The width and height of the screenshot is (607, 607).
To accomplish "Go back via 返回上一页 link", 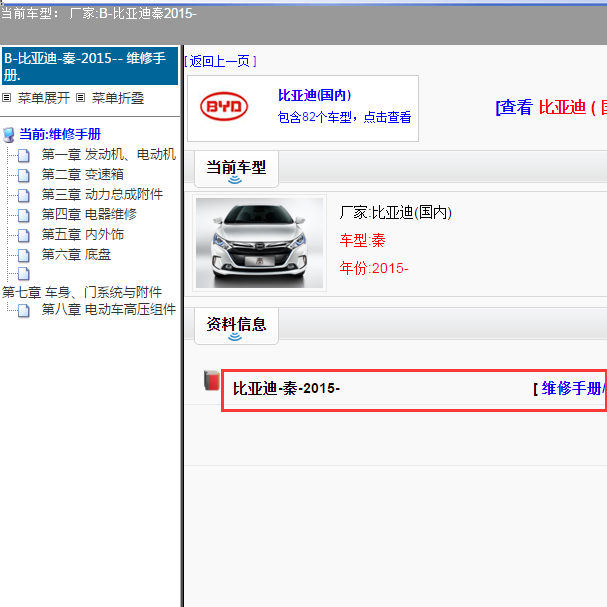I will [x=220, y=61].
